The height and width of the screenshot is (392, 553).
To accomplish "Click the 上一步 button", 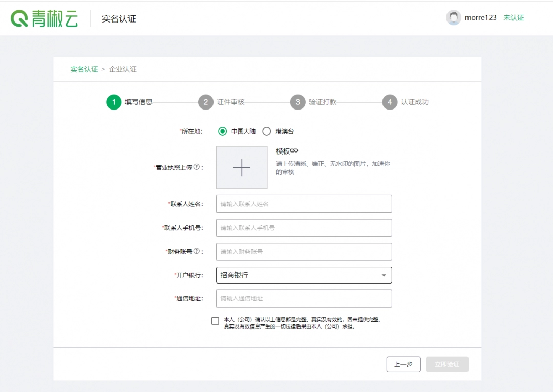I will 403,364.
